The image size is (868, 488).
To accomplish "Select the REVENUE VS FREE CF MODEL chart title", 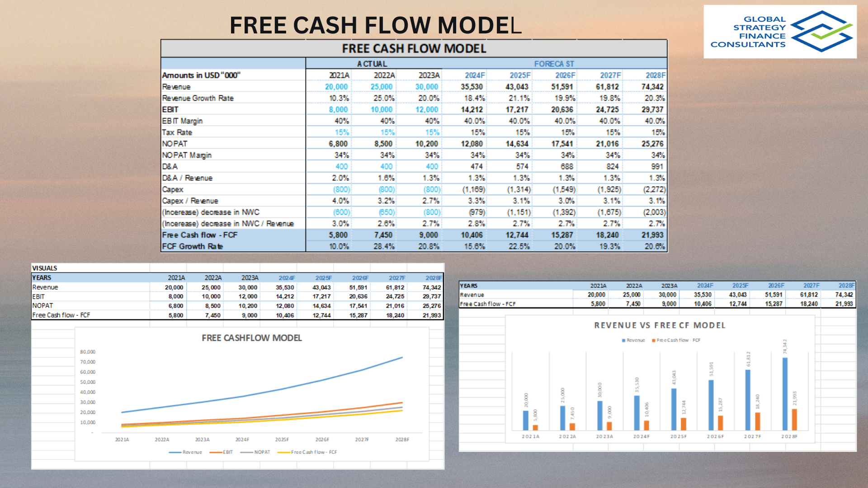I will pyautogui.click(x=660, y=325).
